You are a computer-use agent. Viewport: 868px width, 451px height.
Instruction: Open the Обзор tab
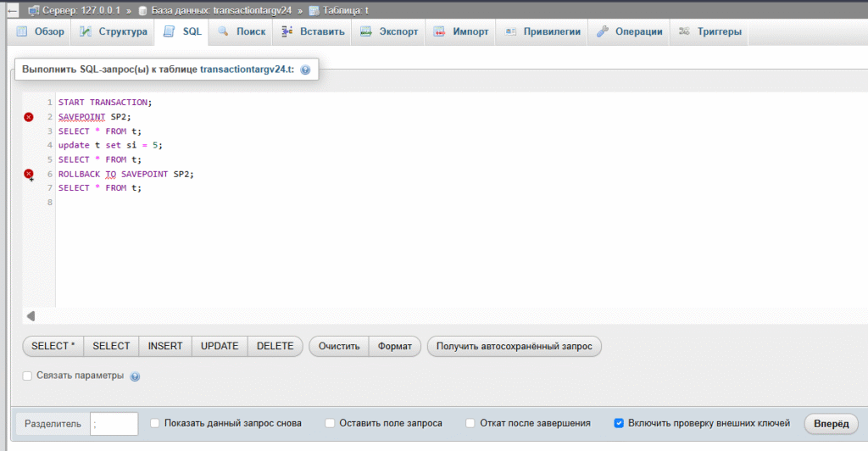41,31
